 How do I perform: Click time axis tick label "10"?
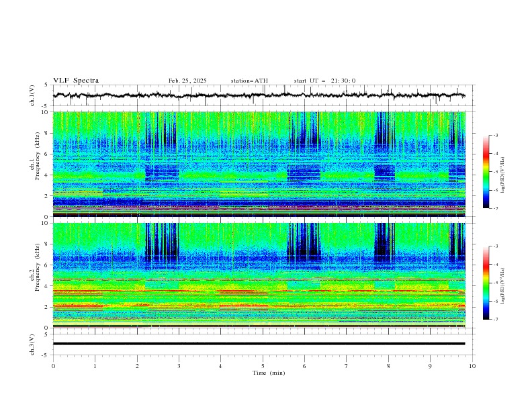472,366
